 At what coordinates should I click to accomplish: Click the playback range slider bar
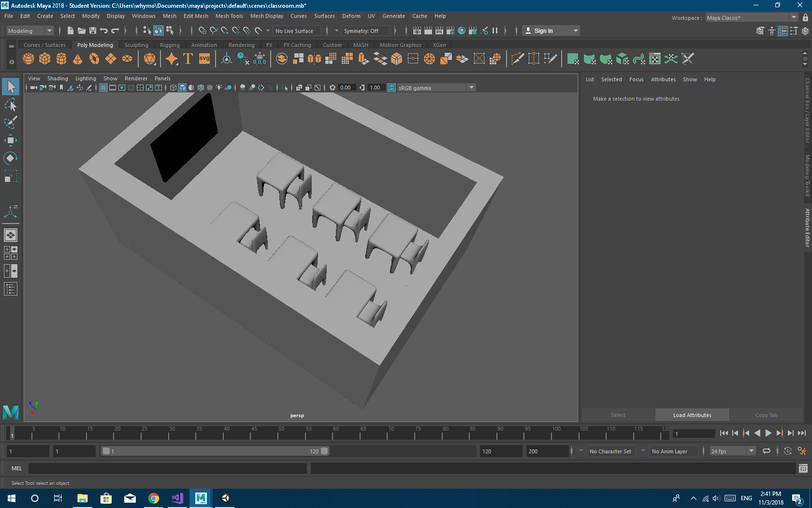tap(215, 451)
